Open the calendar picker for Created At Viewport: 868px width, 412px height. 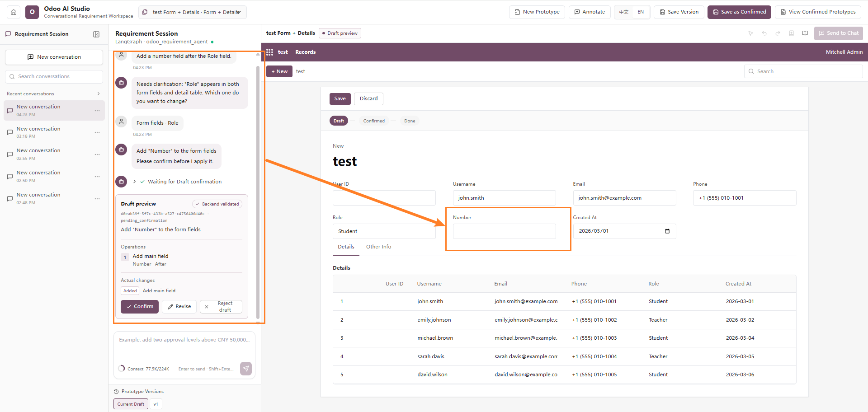coord(667,231)
